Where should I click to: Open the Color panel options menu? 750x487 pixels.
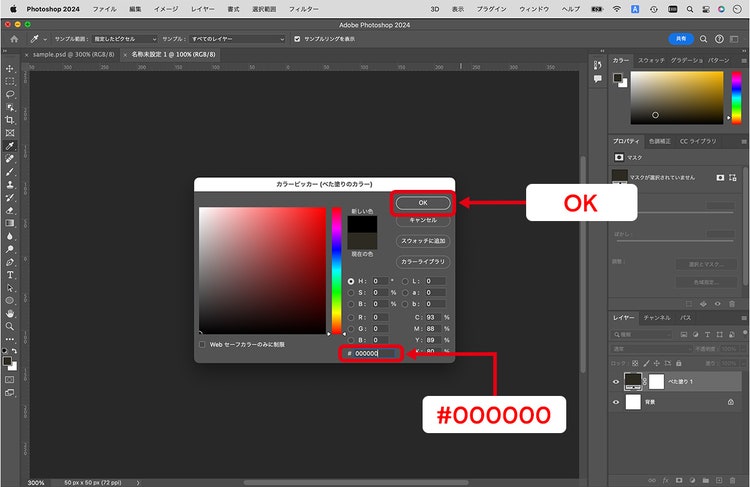[x=744, y=61]
